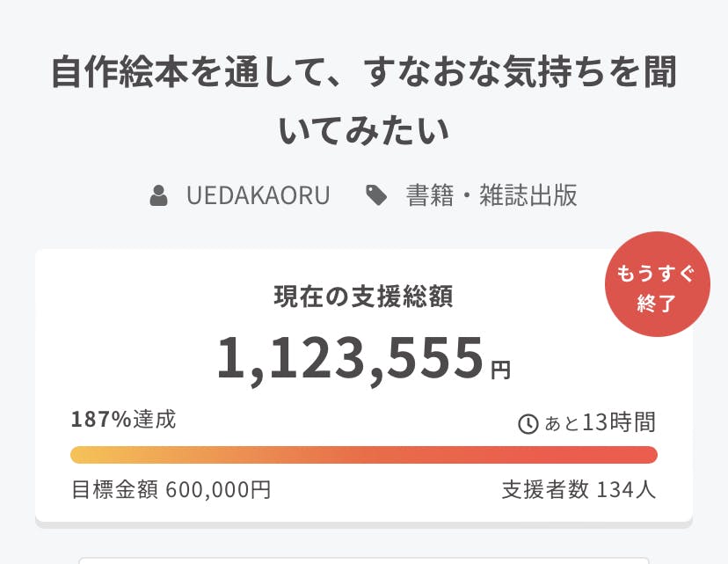Click the 現在の支援総額 heading
Viewport: 728px width, 564px height.
coord(364,297)
